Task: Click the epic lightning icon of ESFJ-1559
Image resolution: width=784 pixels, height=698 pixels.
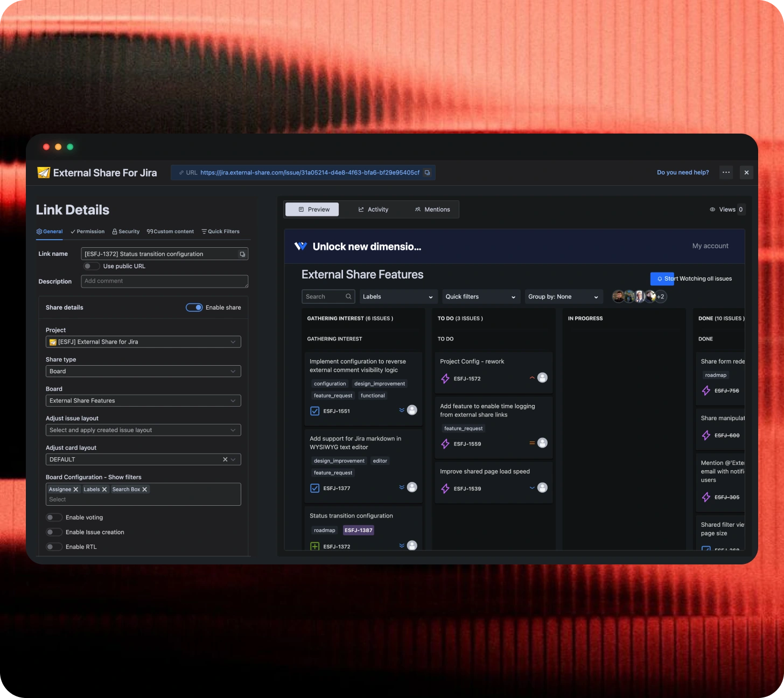Action: pos(445,444)
